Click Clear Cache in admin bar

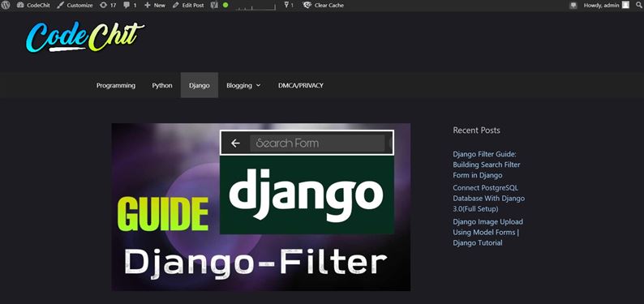click(x=324, y=6)
